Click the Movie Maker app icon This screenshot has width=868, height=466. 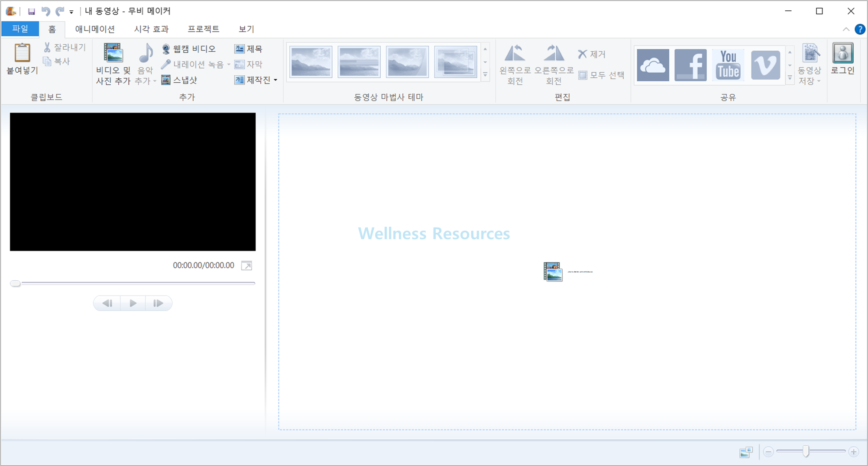pos(11,11)
